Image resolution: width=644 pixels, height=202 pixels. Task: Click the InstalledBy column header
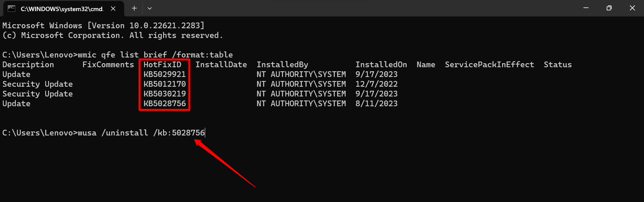[x=282, y=64]
